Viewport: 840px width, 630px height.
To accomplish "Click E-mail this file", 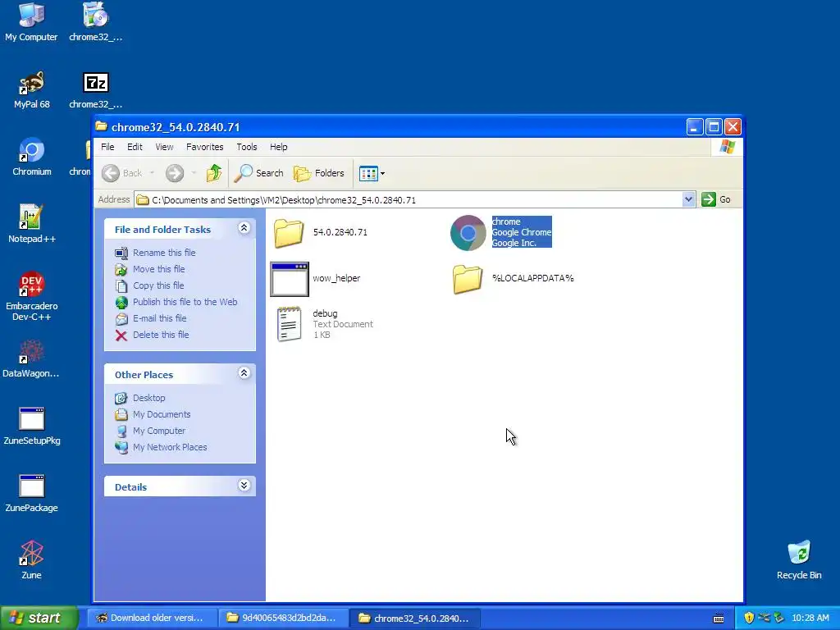I will click(x=160, y=318).
